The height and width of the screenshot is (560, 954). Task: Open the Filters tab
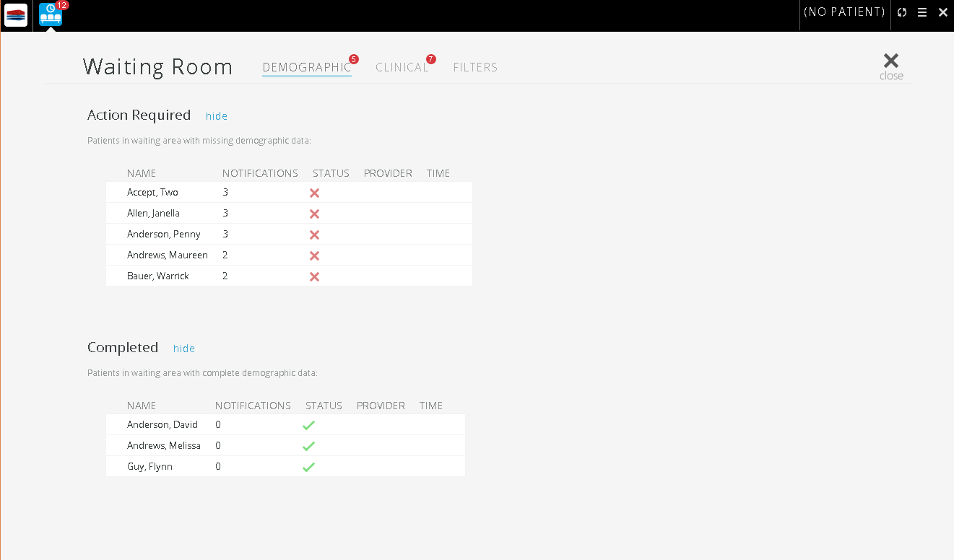[x=475, y=67]
